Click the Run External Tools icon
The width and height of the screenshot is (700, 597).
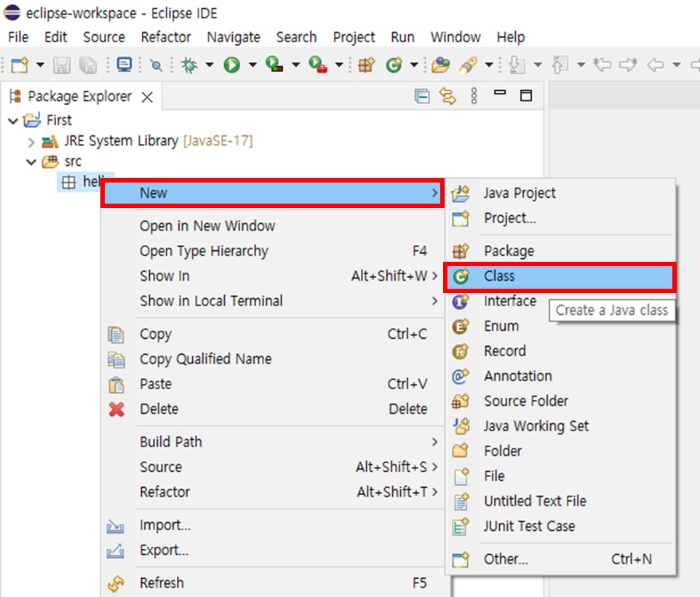[318, 65]
